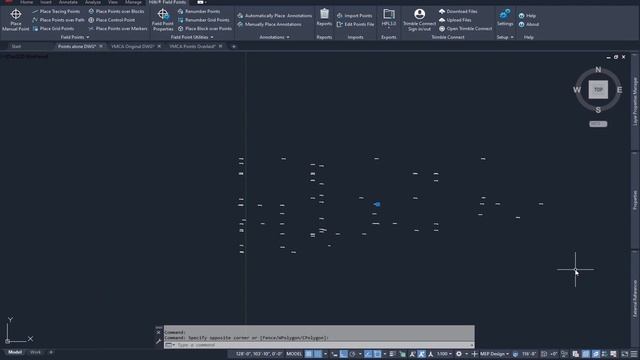Open Help in ribbon
640x360 pixels.
527,16
